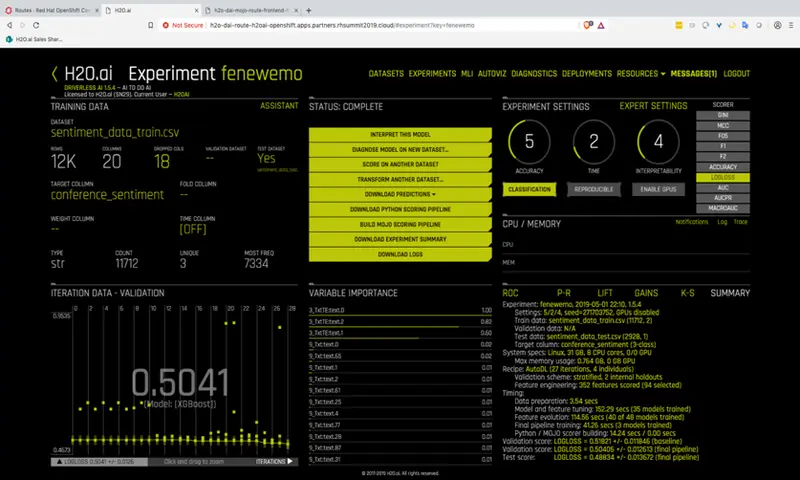Click the TIME dial showing 2
The image size is (800, 480).
point(593,141)
